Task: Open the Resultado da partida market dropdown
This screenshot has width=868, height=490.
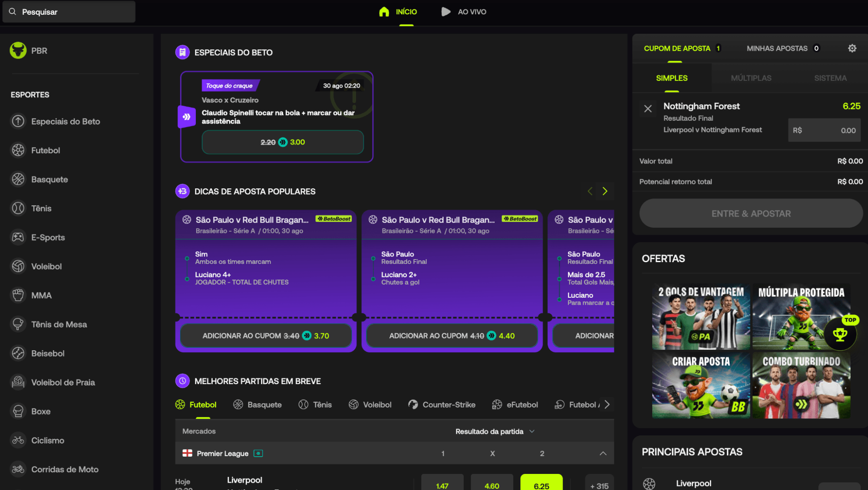Action: click(495, 431)
